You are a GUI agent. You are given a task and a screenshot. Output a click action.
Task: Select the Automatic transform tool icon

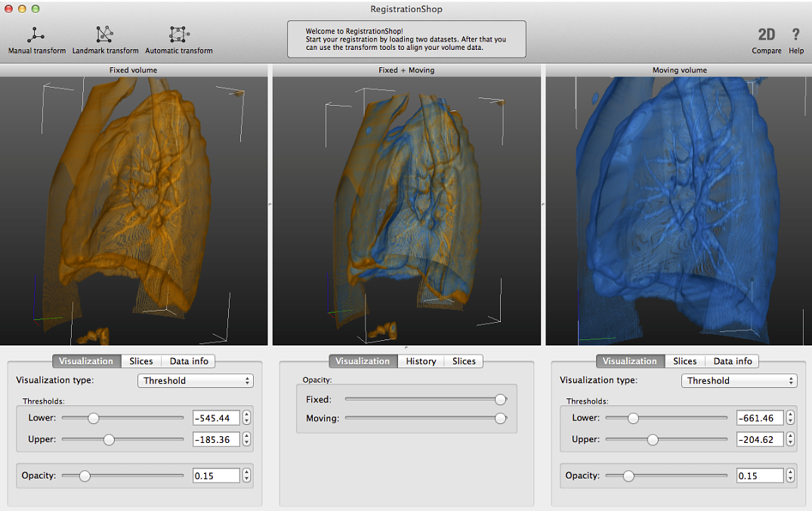pos(178,35)
